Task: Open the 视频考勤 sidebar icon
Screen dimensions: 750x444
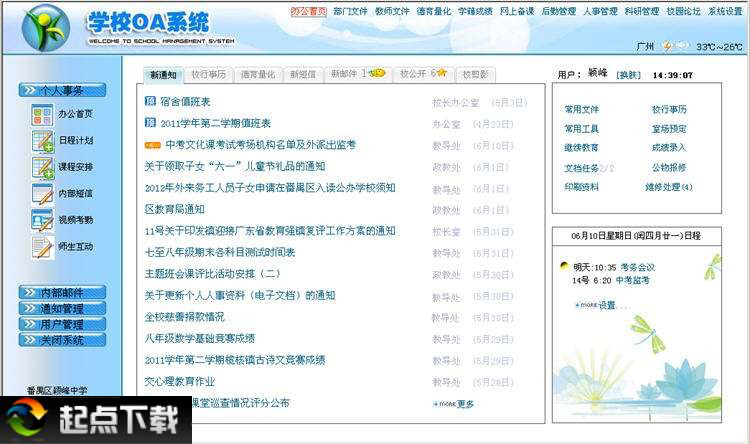Action: coord(42,221)
